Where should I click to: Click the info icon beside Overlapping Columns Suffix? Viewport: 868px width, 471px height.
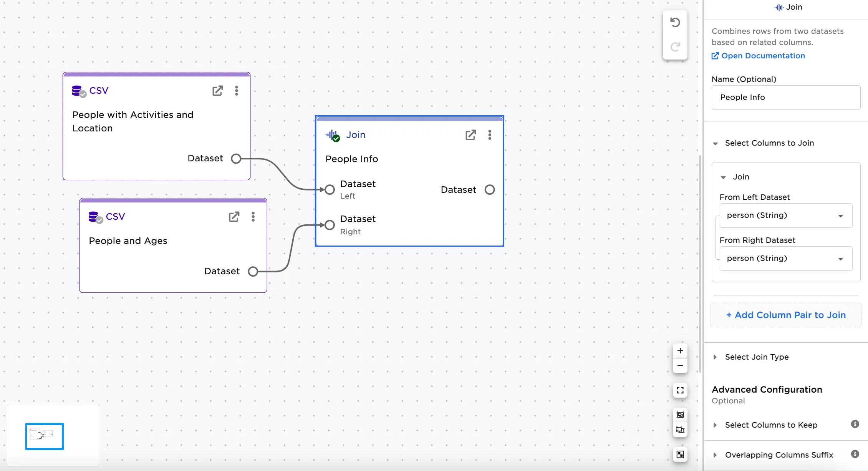click(x=855, y=453)
